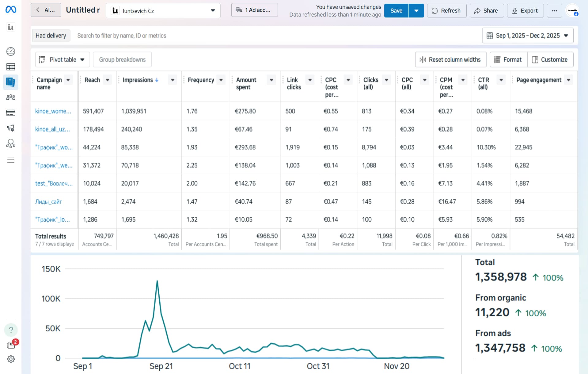Open the Settings gear icon

(x=11, y=359)
